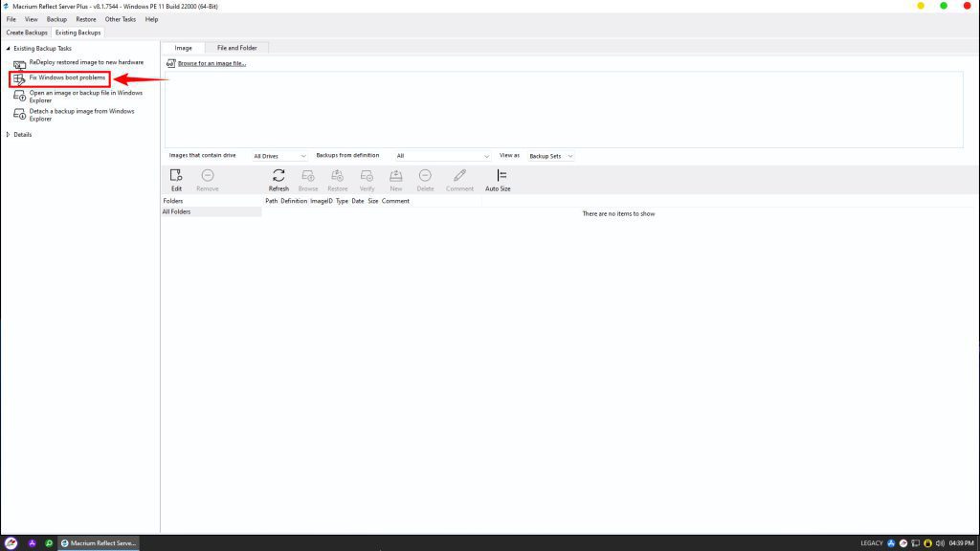Open the taskbar start menu icon
Image resolution: width=980 pixels, height=551 pixels.
[11, 543]
